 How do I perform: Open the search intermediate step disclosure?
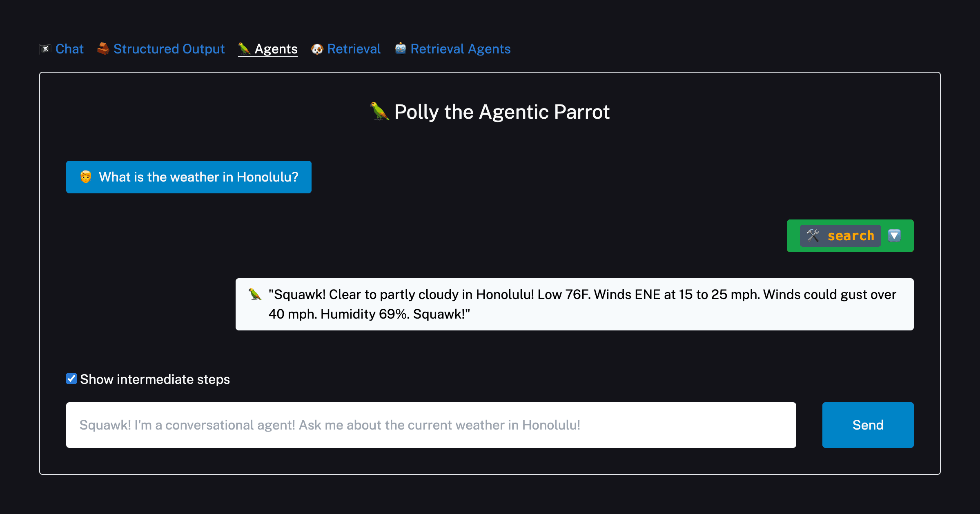coord(893,235)
